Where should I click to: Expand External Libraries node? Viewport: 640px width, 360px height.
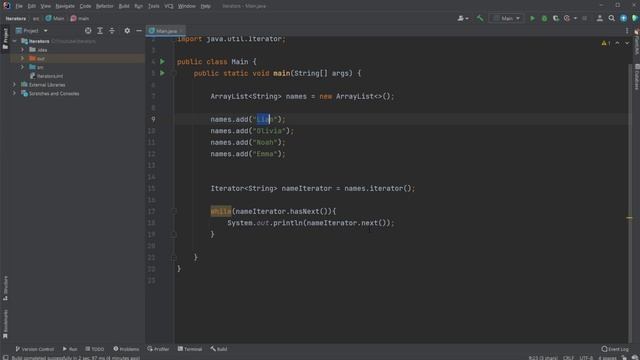15,84
